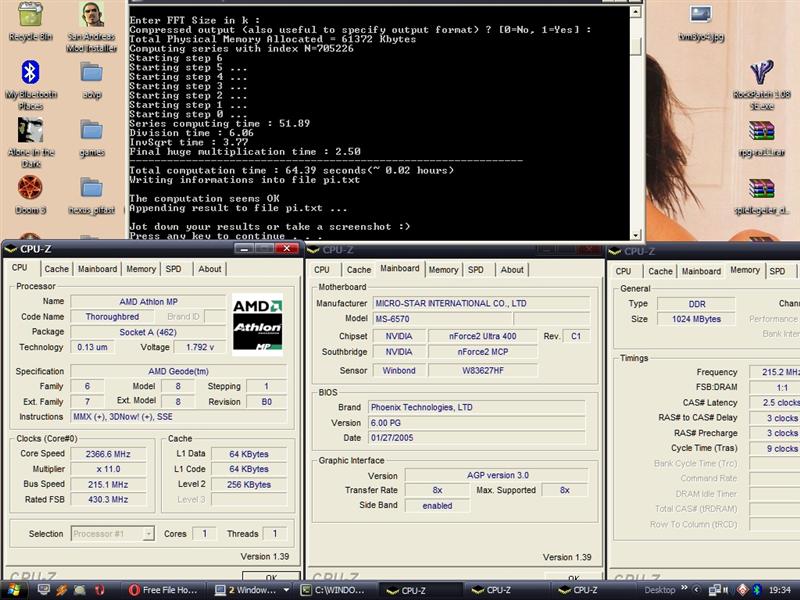Image resolution: width=800 pixels, height=600 pixels.
Task: Click the Name field 'AMD Athlon MP'
Action: [x=148, y=302]
